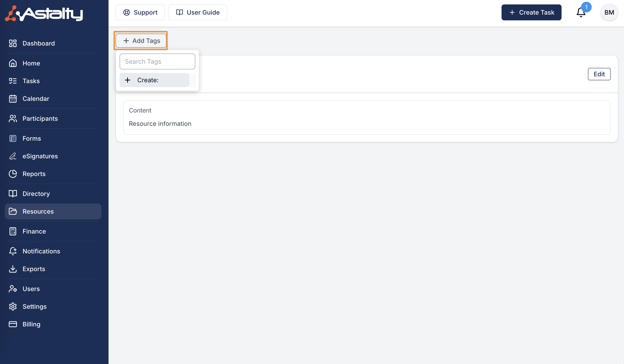
Task: Click the Dashboard grid icon
Action: (x=13, y=43)
